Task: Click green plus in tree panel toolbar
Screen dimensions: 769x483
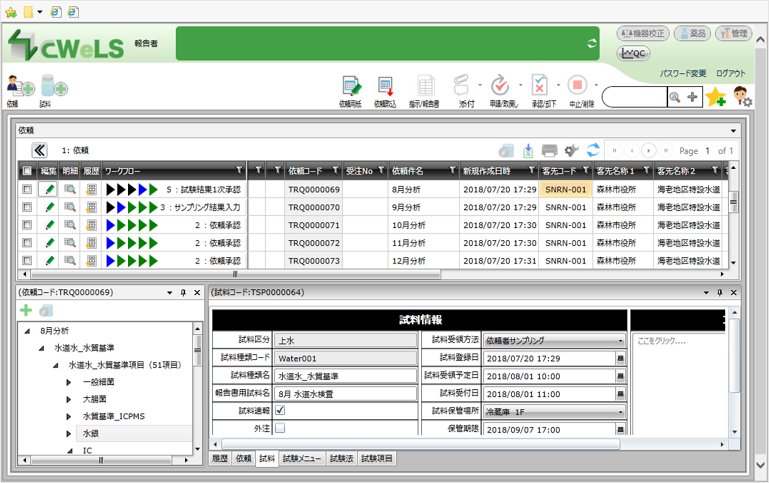Action: (26, 310)
